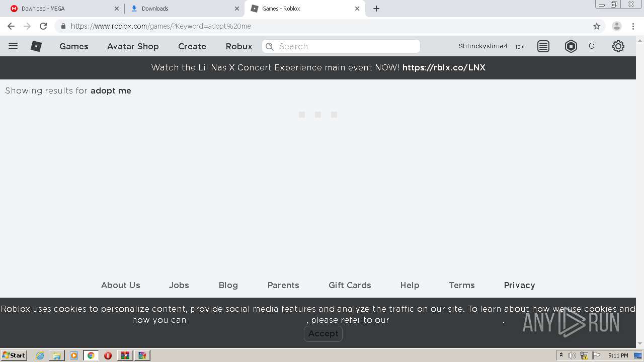Screen dimensions: 644x362
Task: Open the Parents footer link
Action: click(x=283, y=285)
